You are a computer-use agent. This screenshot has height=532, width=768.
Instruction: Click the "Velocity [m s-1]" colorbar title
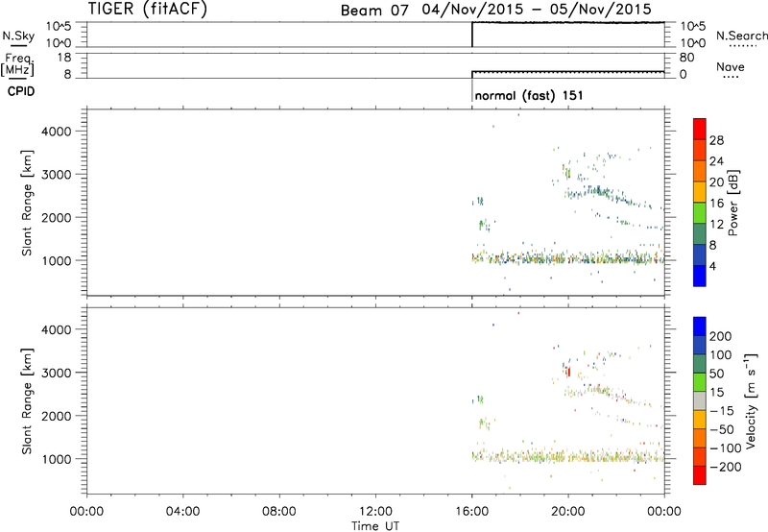point(751,400)
